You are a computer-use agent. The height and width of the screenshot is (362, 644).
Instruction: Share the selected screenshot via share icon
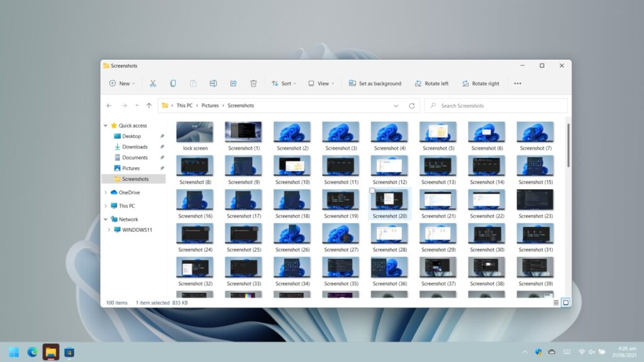(x=233, y=83)
